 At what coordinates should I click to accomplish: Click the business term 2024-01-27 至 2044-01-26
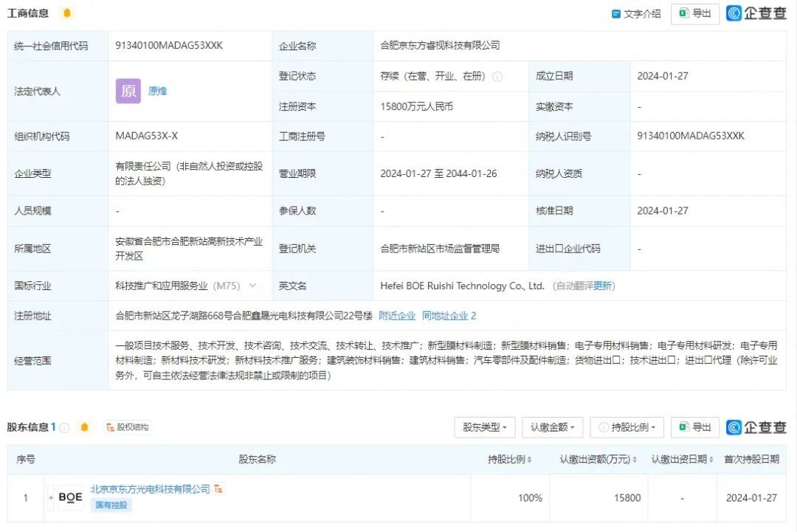438,174
